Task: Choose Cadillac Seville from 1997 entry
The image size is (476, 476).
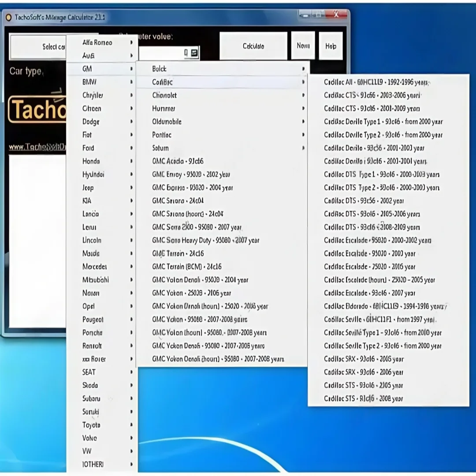Action: [x=389, y=320]
